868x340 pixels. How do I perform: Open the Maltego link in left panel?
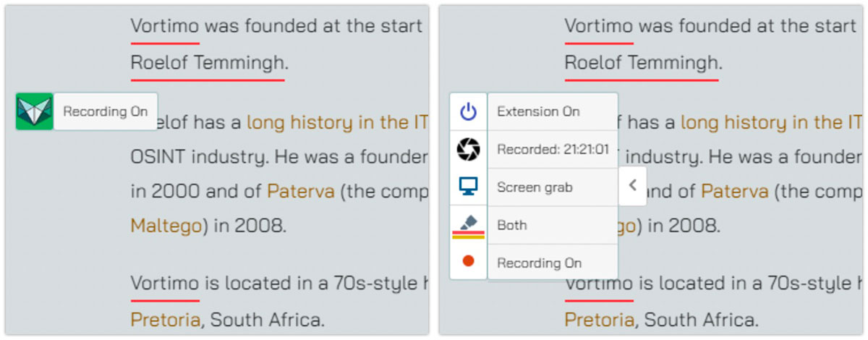[166, 226]
